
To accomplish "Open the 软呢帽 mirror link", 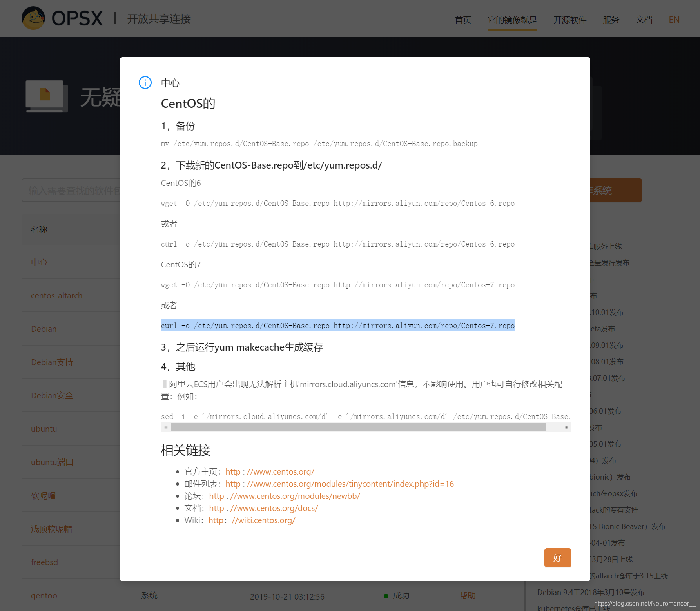I will (x=44, y=495).
